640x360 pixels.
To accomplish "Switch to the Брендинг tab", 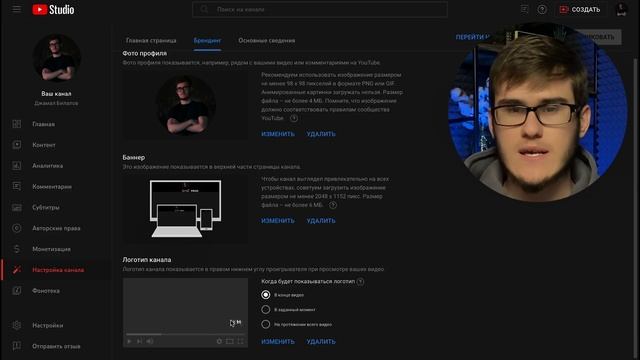I will (207, 40).
